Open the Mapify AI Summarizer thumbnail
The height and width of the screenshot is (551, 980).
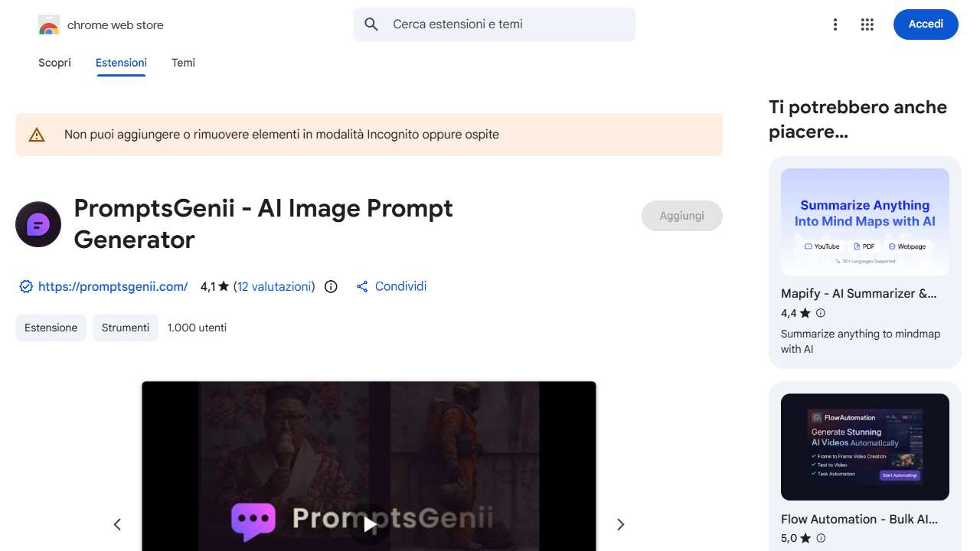click(x=865, y=222)
